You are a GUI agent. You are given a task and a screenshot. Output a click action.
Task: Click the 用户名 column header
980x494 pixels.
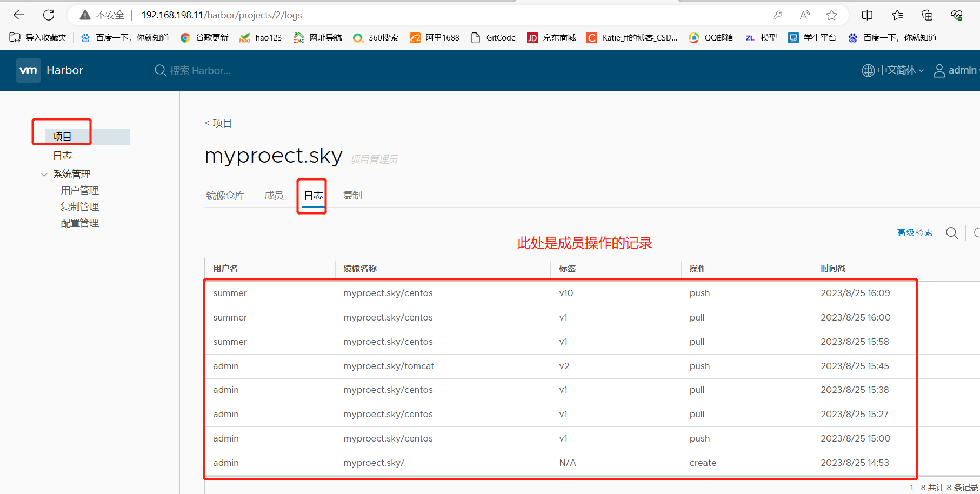click(225, 269)
